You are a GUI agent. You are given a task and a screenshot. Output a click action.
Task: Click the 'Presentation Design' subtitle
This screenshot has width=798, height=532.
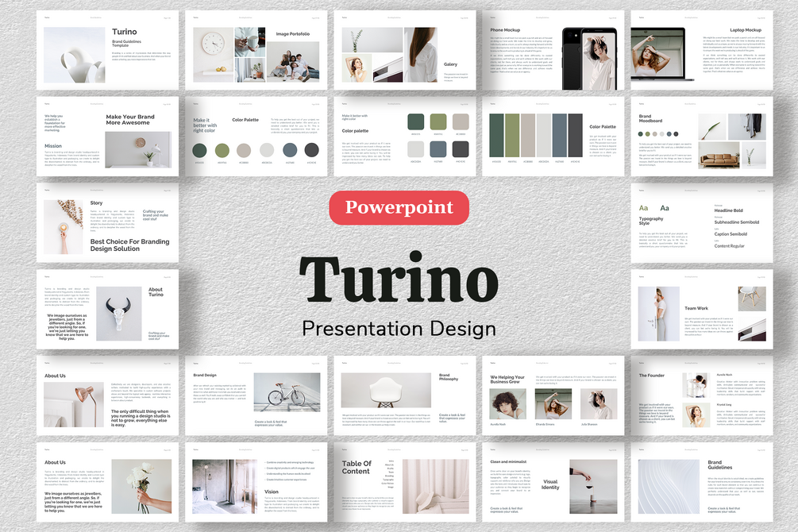(x=399, y=329)
